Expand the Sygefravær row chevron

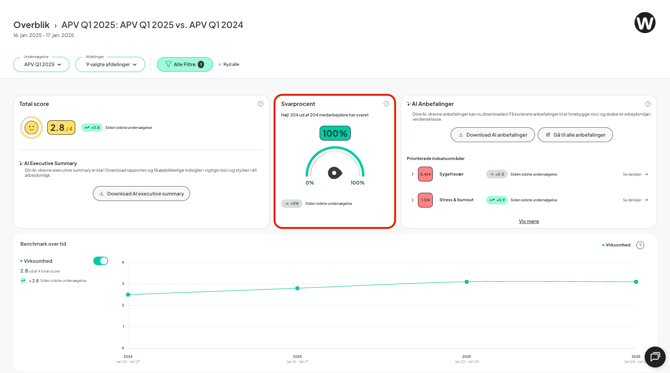pos(412,174)
